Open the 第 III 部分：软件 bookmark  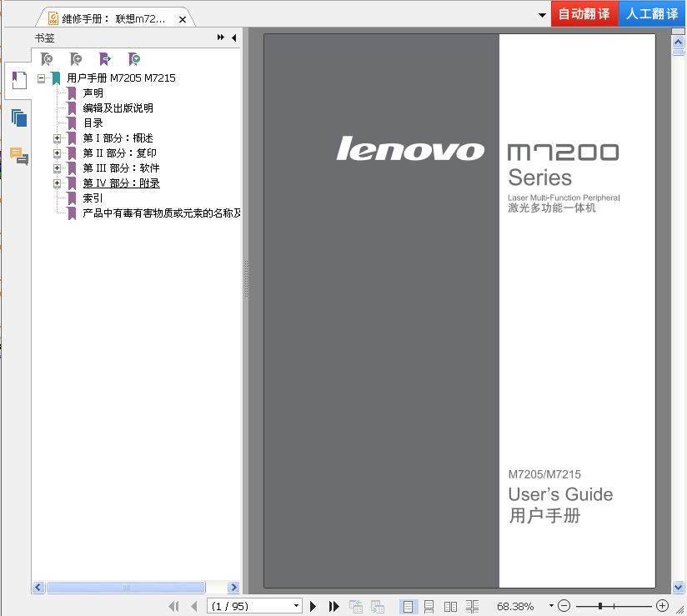(x=122, y=168)
